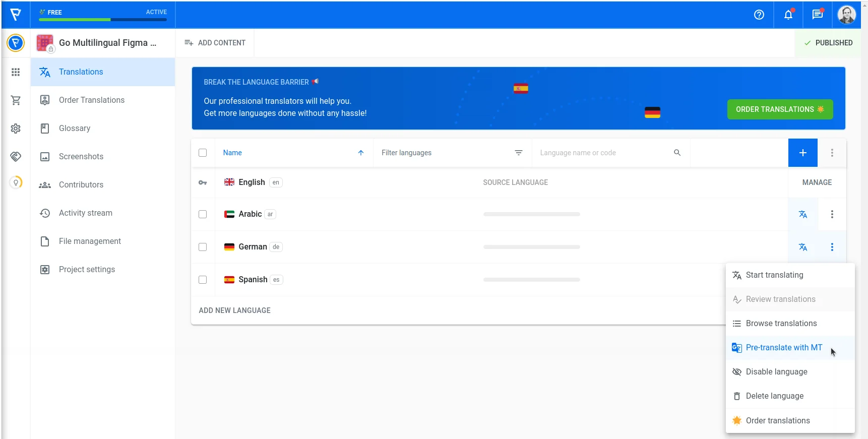The image size is (868, 439).
Task: Click the Order Translations green button
Action: click(x=779, y=109)
